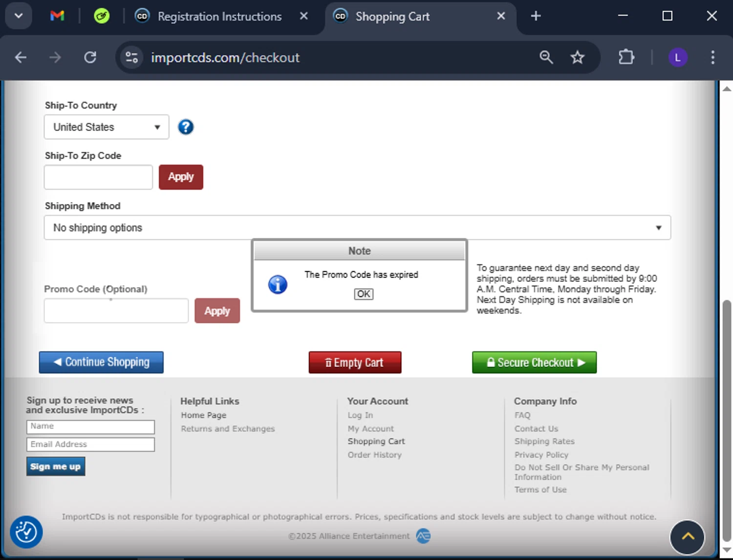
Task: Click the blue help question mark icon
Action: pyautogui.click(x=186, y=127)
